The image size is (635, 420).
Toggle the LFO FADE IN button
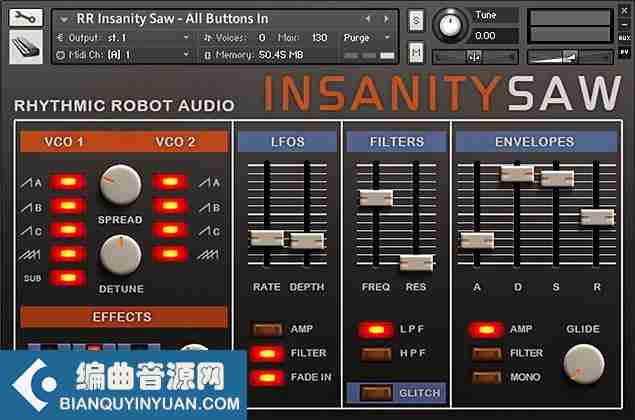pos(267,377)
